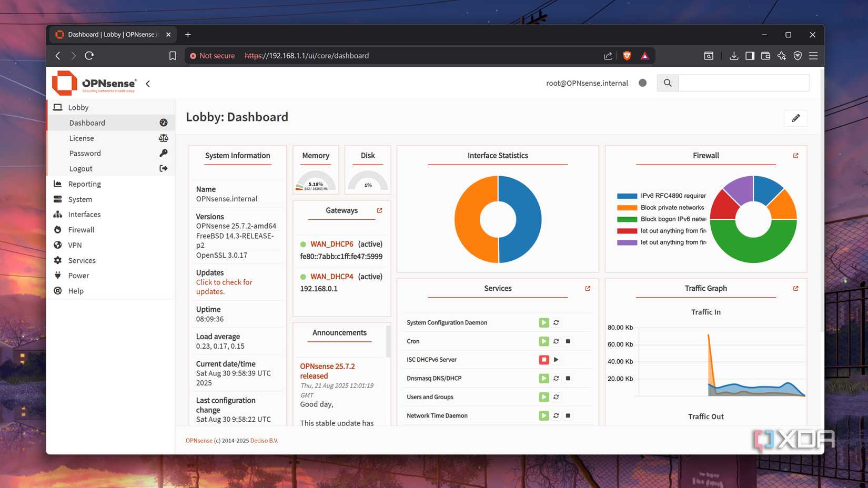
Task: Select the System sidebar menu
Action: (80, 199)
